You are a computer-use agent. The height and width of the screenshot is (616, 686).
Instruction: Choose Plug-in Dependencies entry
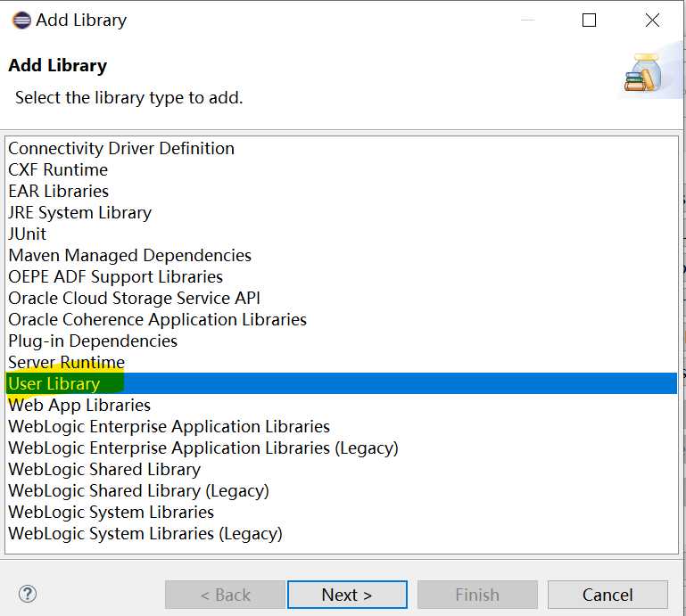(x=92, y=341)
